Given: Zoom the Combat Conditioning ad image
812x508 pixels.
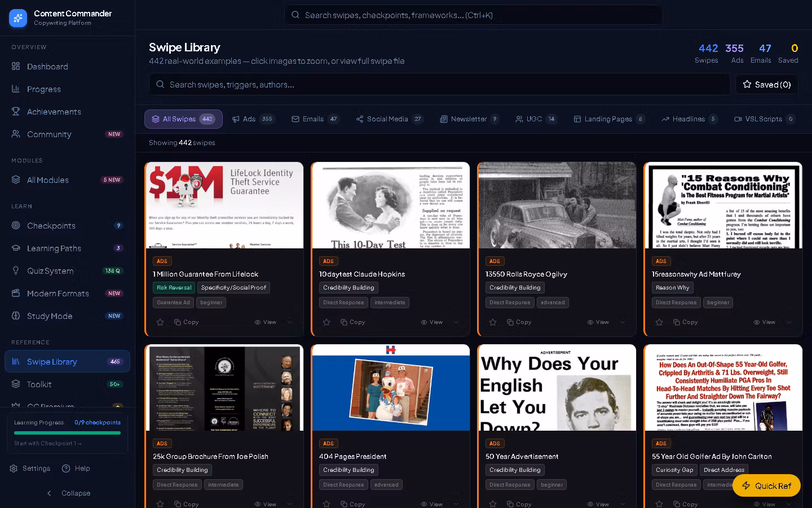Looking at the screenshot, I should coord(723,205).
